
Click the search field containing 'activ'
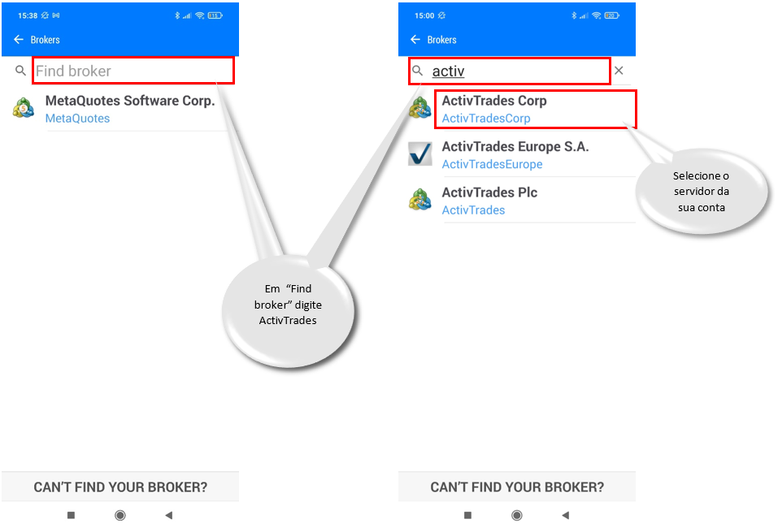(510, 71)
